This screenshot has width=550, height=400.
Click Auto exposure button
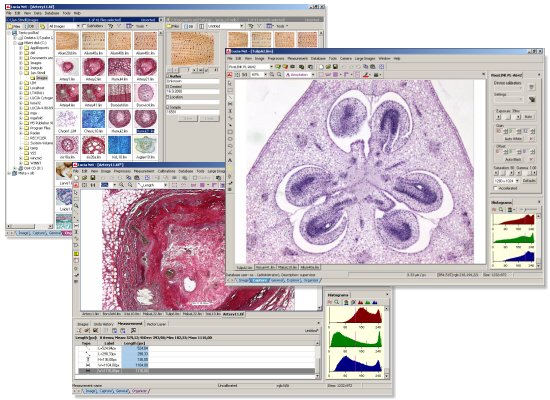tap(528, 116)
